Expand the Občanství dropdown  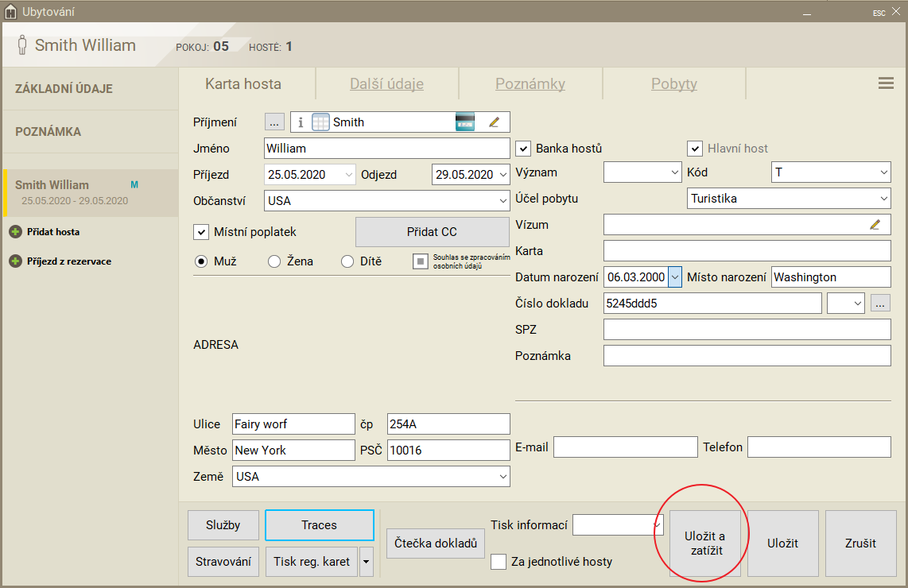click(x=502, y=201)
